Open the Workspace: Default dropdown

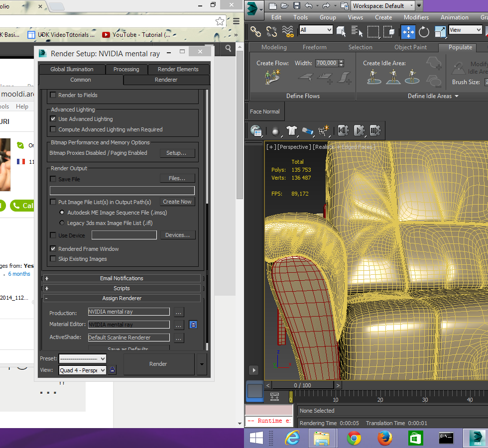tap(383, 5)
